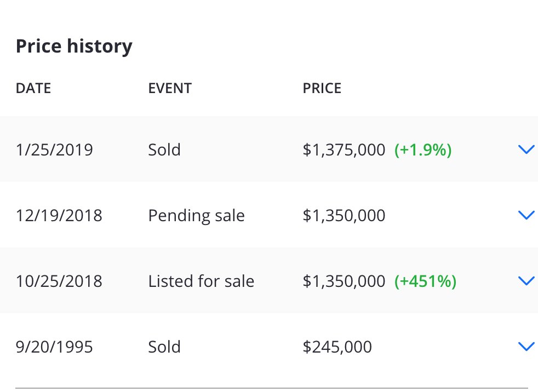Click the EVENT column header
538x392 pixels.
point(170,88)
